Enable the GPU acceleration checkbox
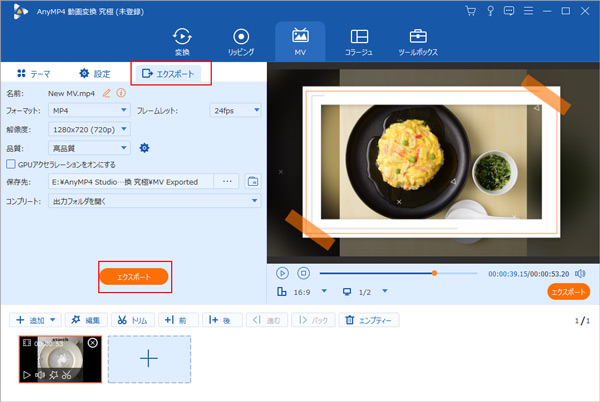The image size is (600, 402). pyautogui.click(x=11, y=164)
